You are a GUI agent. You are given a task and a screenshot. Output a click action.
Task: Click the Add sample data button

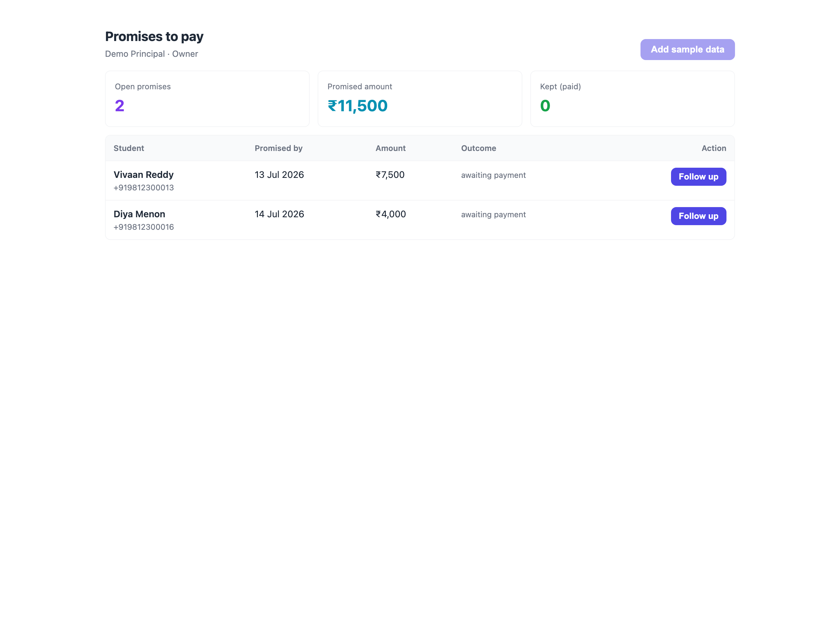(687, 49)
